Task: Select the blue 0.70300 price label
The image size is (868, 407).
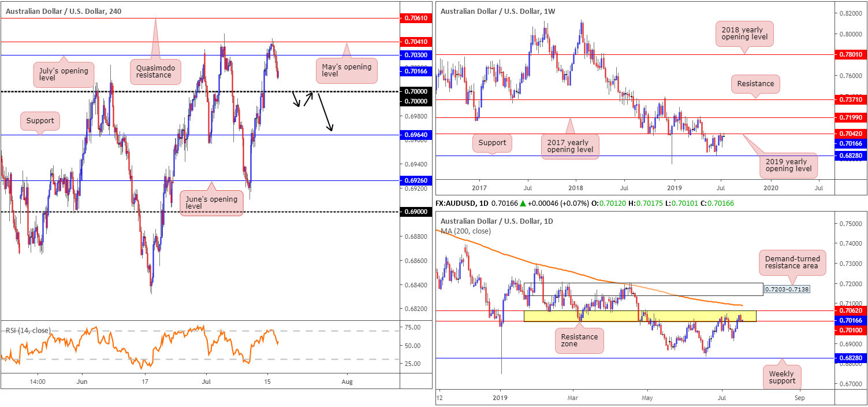Action: click(416, 55)
